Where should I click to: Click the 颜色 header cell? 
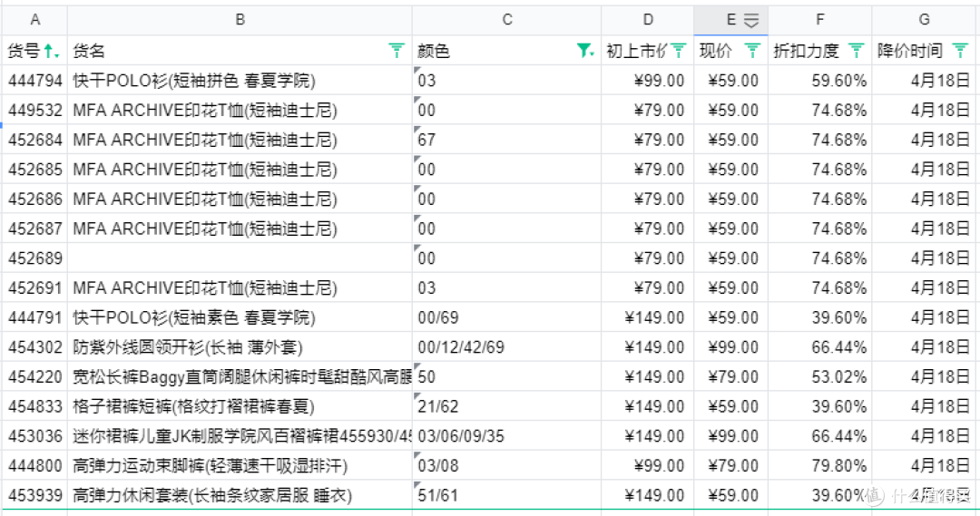pyautogui.click(x=507, y=51)
